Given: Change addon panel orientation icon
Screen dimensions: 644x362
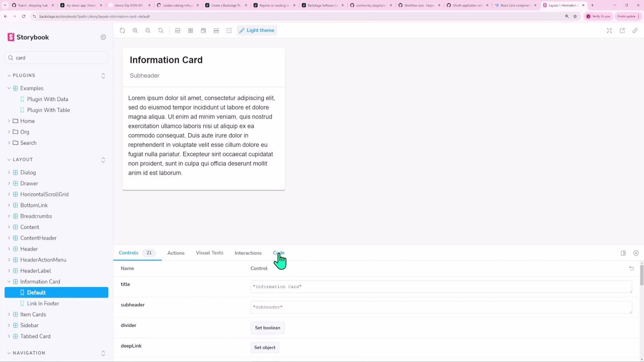Looking at the screenshot, I should tap(623, 253).
